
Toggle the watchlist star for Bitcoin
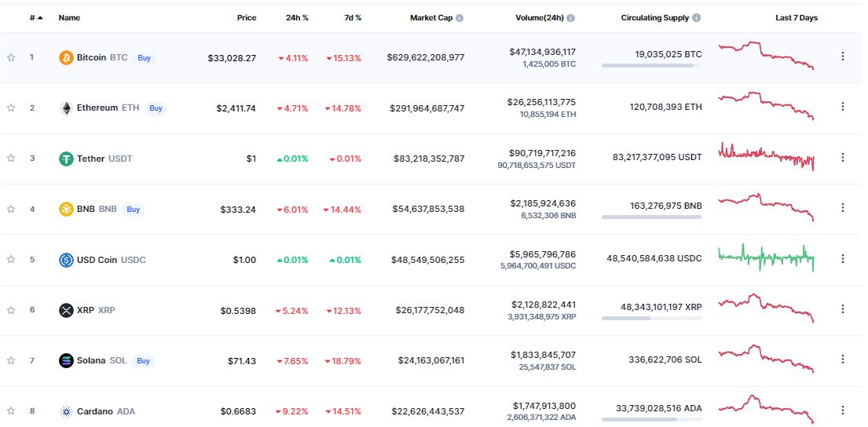click(11, 57)
